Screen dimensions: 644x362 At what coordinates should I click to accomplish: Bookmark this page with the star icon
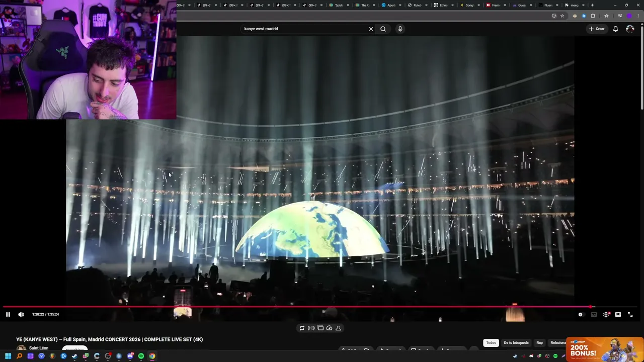(x=562, y=16)
